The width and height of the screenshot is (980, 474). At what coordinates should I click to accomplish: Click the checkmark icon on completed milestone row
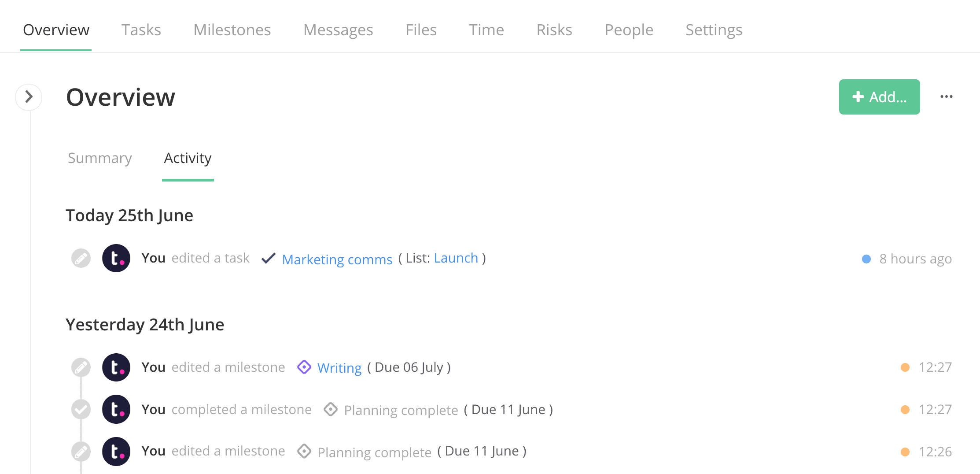tap(81, 410)
